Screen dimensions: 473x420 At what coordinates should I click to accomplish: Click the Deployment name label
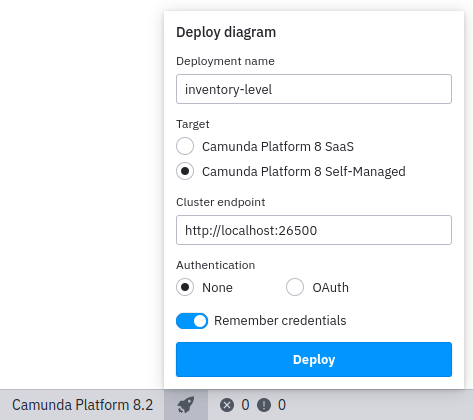click(x=225, y=61)
